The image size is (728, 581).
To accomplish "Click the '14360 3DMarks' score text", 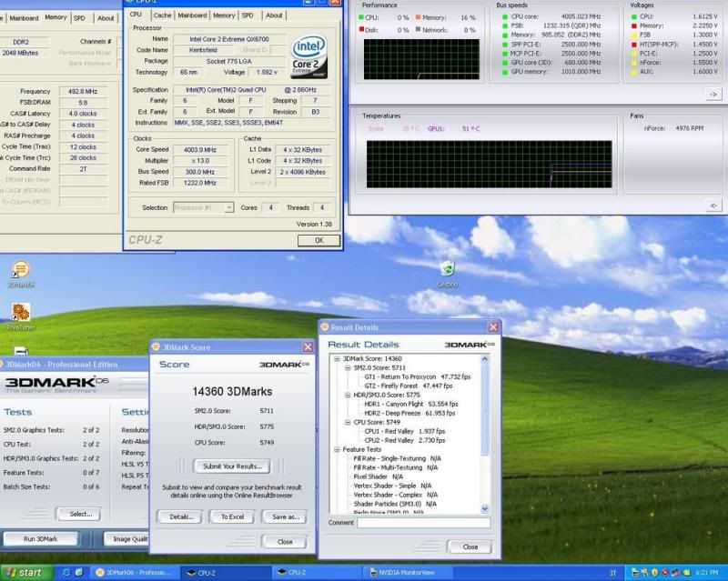I will [x=232, y=392].
